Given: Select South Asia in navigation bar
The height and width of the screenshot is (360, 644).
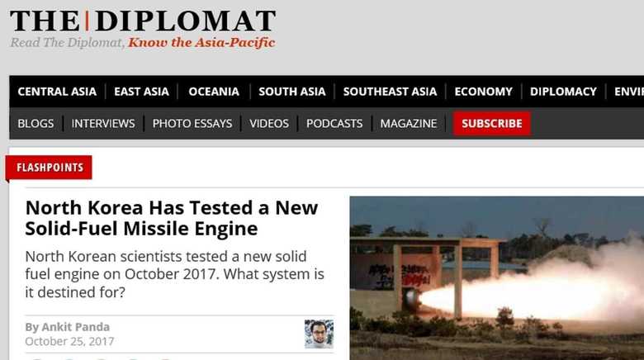Looking at the screenshot, I should pos(292,91).
